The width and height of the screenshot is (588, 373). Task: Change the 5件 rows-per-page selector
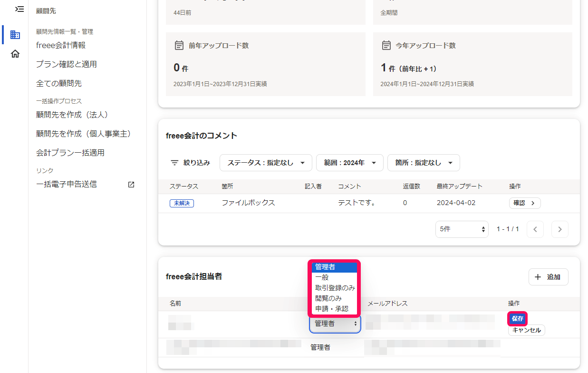pos(462,229)
